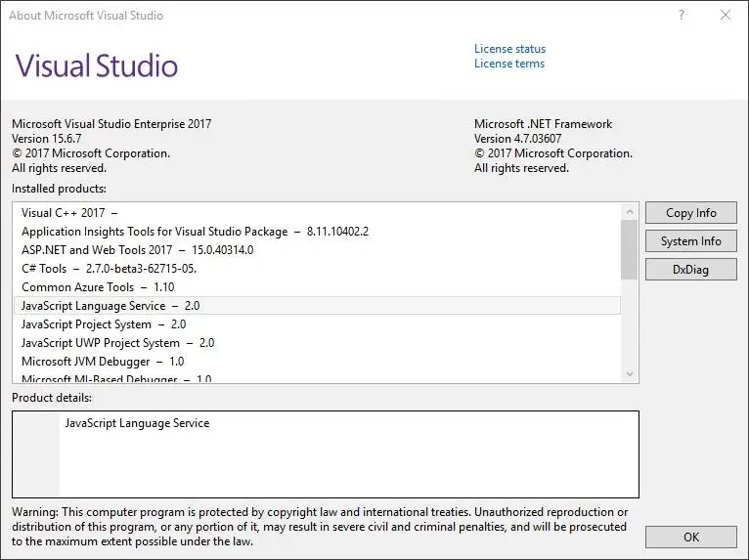This screenshot has width=749, height=560.
Task: Click Microsoft Visual Studio Enterprise 2017 label
Action: pyautogui.click(x=111, y=124)
